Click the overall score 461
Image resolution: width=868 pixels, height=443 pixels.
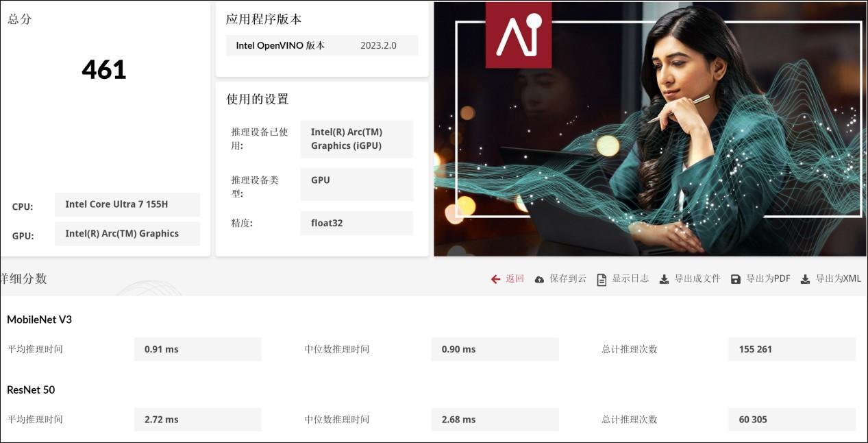pos(104,69)
